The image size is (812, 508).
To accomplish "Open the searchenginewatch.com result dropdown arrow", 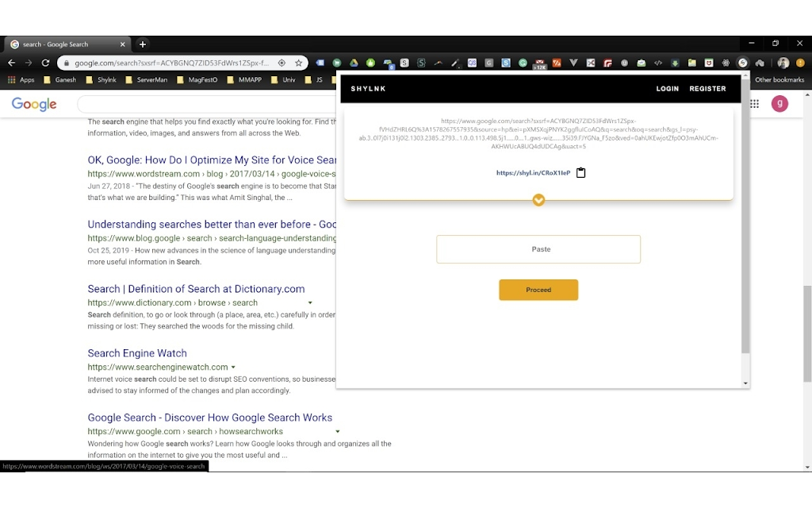I will tap(233, 367).
